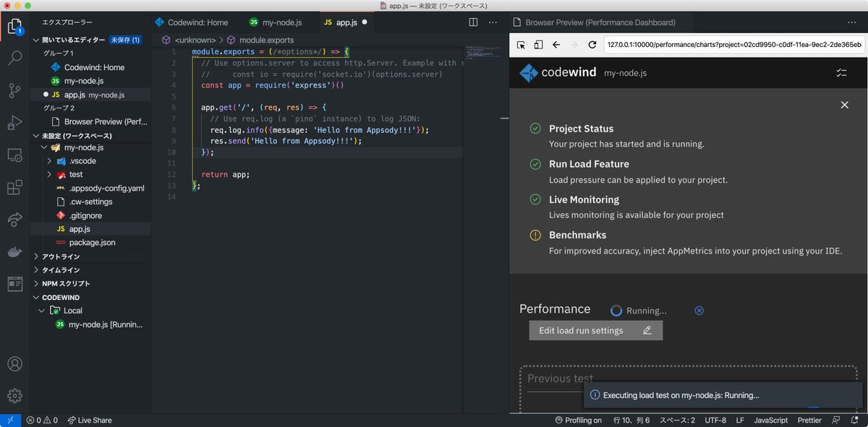Go back in the Browser Preview
Screen dimensions: 868x427
coord(556,45)
